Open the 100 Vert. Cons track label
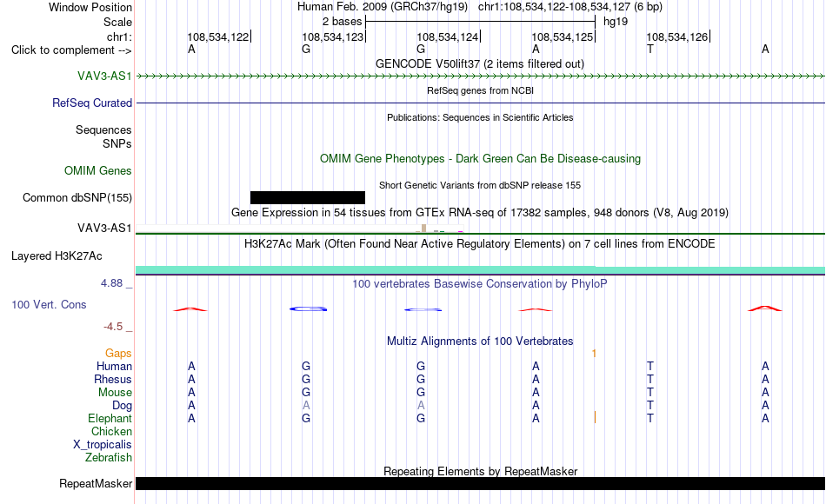This screenshot has height=504, width=826. click(49, 304)
